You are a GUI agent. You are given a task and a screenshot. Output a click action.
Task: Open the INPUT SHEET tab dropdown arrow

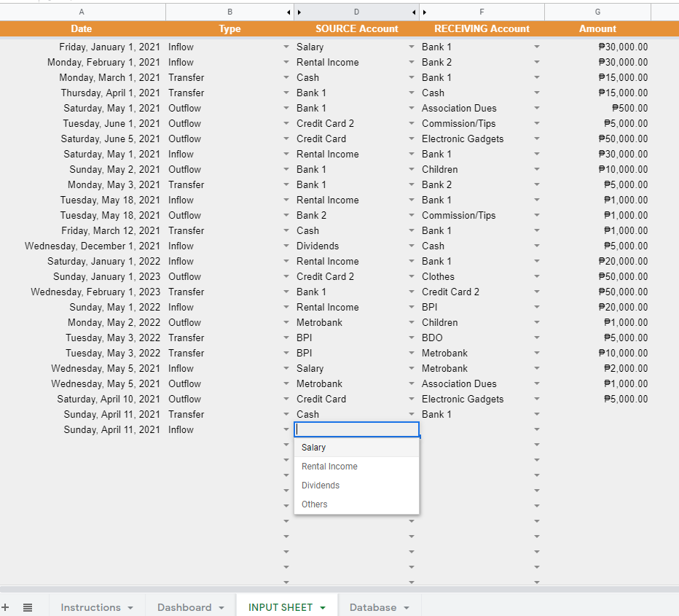tap(322, 607)
